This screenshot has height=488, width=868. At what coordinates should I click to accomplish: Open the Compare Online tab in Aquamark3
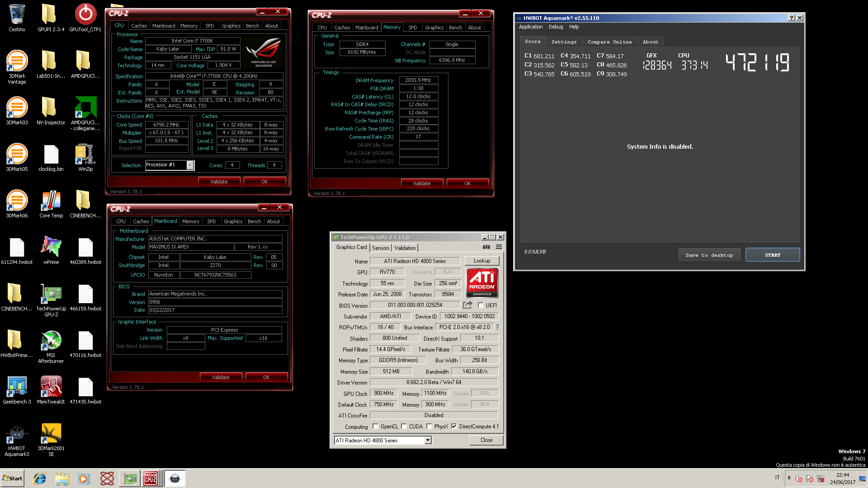pos(609,42)
